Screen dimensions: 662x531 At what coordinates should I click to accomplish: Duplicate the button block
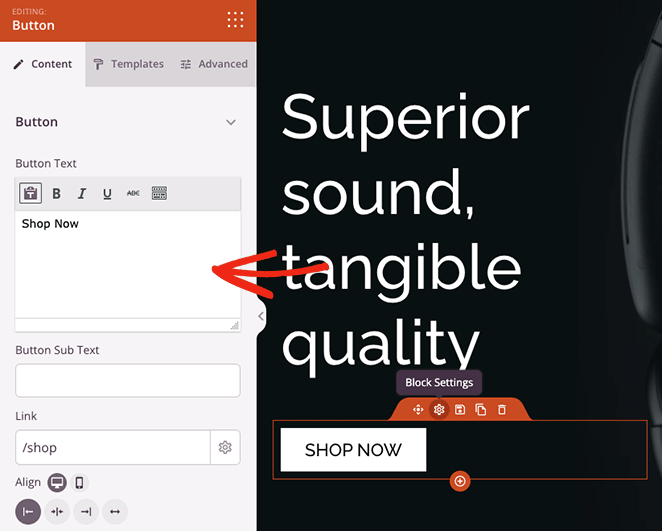pos(481,409)
